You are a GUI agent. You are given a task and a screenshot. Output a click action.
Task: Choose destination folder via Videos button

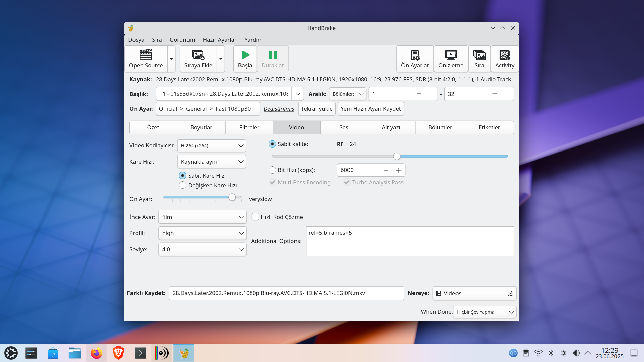tap(474, 293)
